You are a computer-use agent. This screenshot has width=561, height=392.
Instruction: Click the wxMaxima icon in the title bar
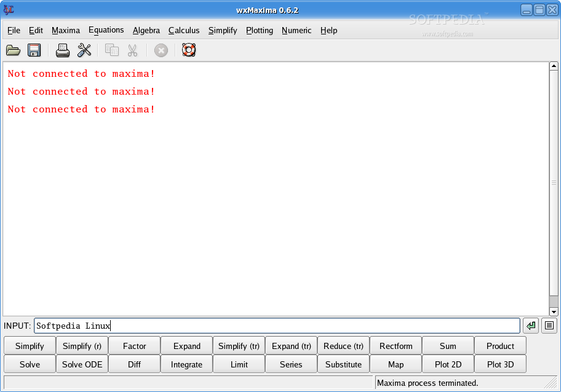coord(9,10)
